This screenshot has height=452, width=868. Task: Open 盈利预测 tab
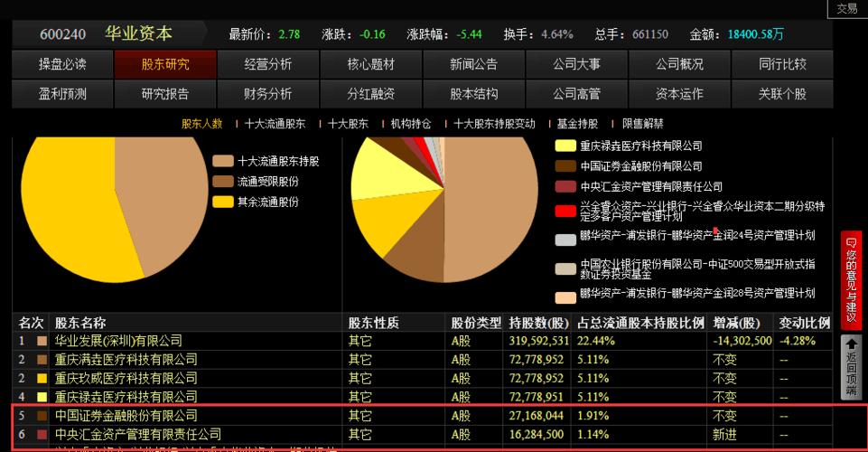pyautogui.click(x=62, y=94)
